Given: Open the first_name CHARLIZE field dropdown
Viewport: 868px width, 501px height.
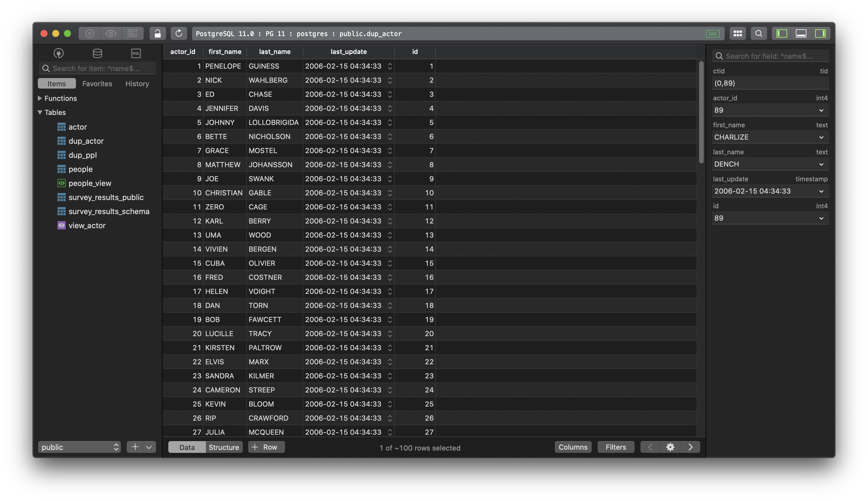Looking at the screenshot, I should pyautogui.click(x=821, y=137).
